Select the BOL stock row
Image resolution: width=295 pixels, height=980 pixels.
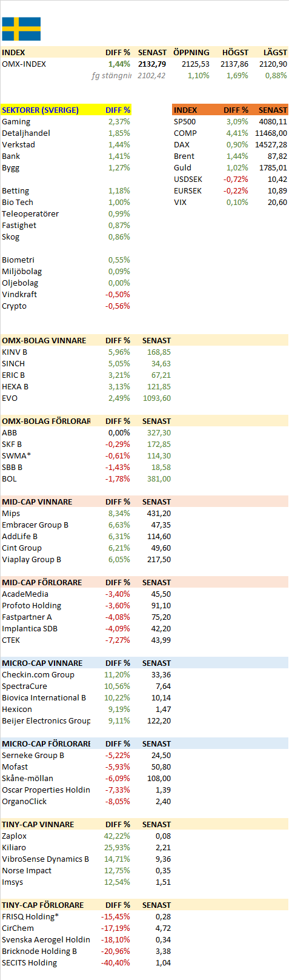point(87,478)
